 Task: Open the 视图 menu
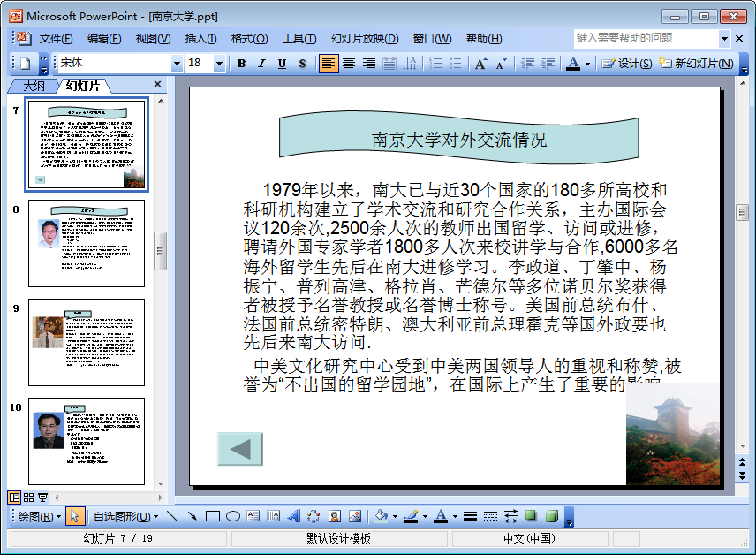pyautogui.click(x=153, y=39)
